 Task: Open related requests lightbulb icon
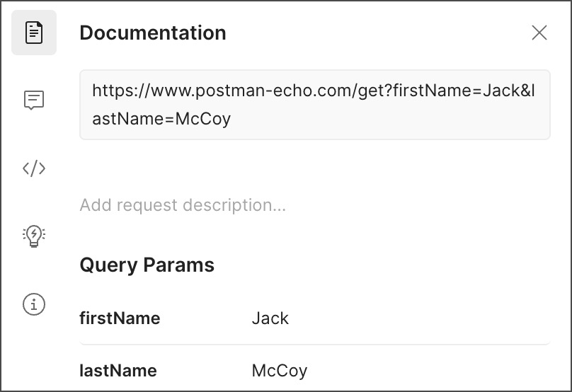coord(34,236)
